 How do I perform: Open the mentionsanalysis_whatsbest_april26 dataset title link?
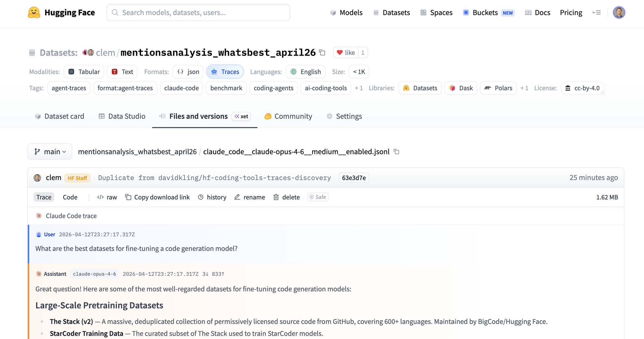[x=218, y=53]
